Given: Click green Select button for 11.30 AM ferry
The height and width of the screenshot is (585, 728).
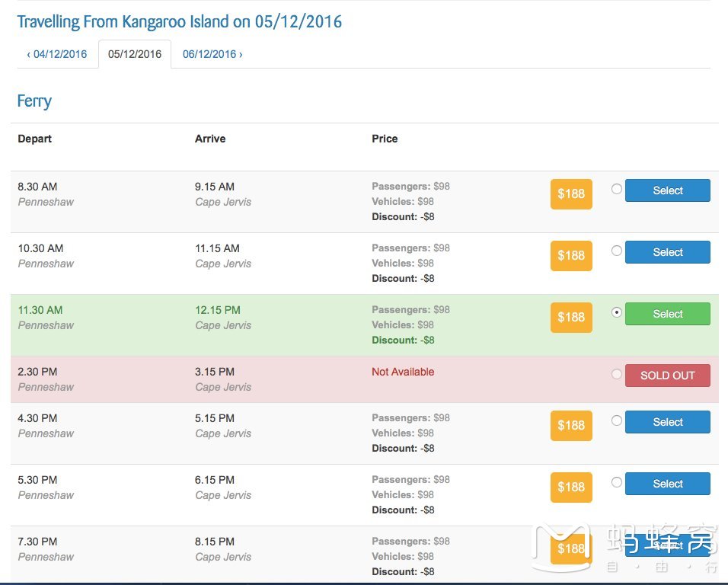Looking at the screenshot, I should point(667,314).
